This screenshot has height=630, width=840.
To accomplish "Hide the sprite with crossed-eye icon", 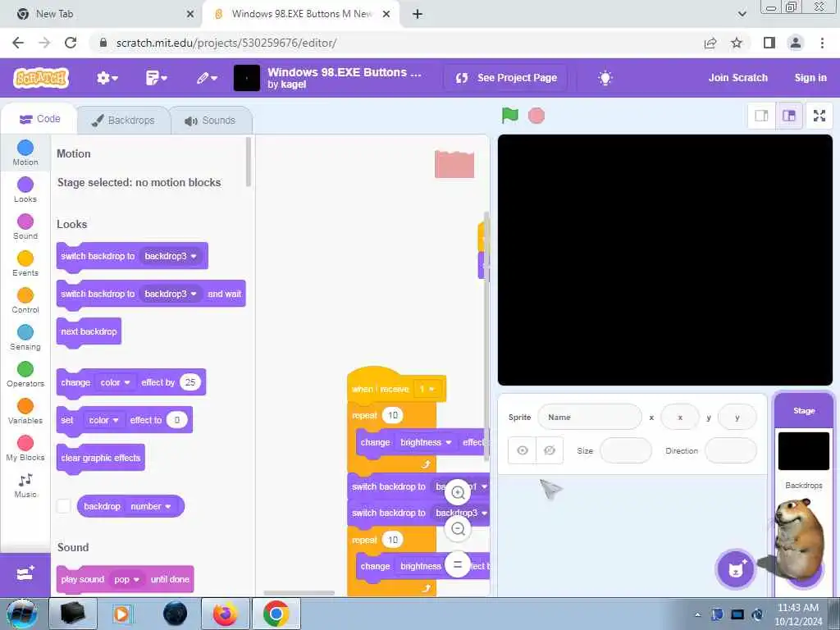I will (x=550, y=450).
